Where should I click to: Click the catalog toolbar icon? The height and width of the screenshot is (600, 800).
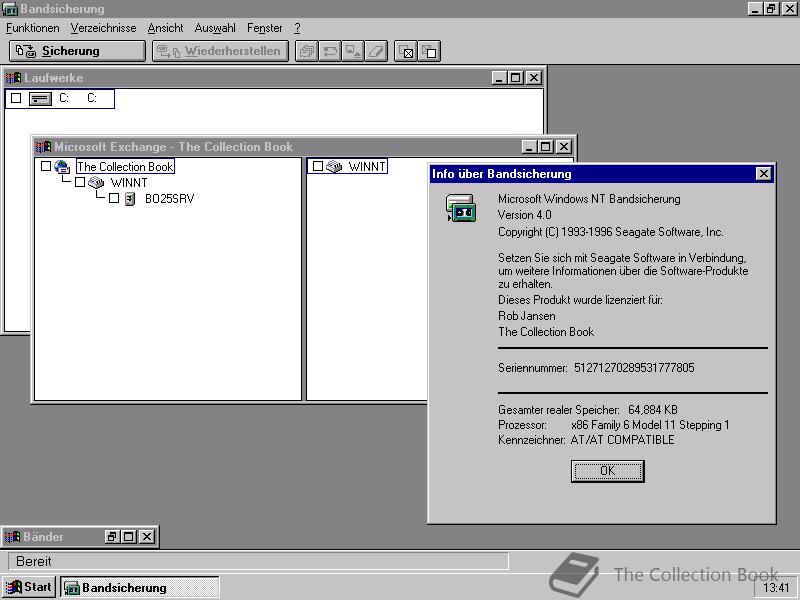pyautogui.click(x=307, y=51)
